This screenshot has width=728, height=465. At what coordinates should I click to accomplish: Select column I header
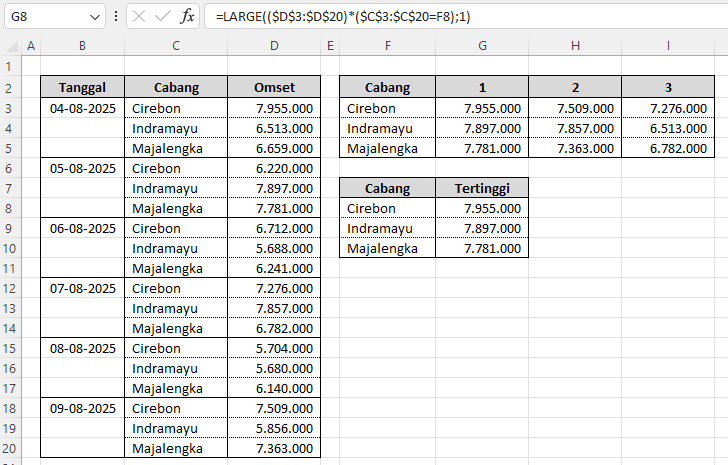[668, 45]
